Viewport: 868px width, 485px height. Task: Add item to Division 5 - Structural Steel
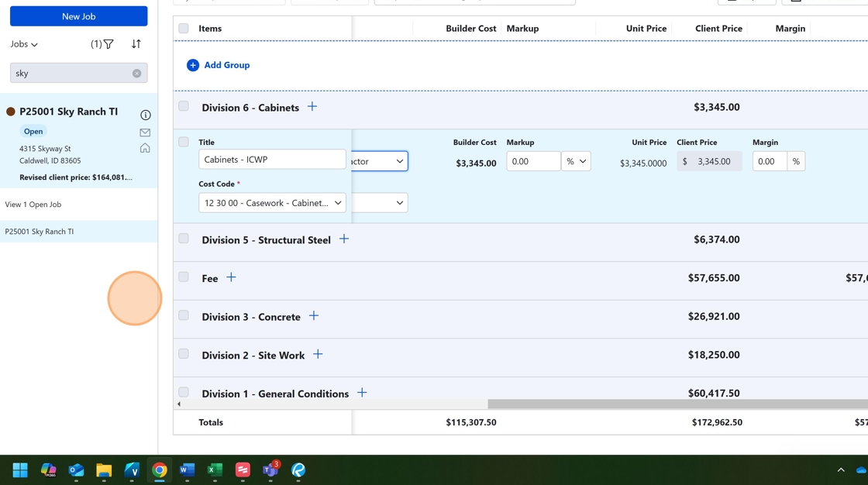pyautogui.click(x=344, y=239)
